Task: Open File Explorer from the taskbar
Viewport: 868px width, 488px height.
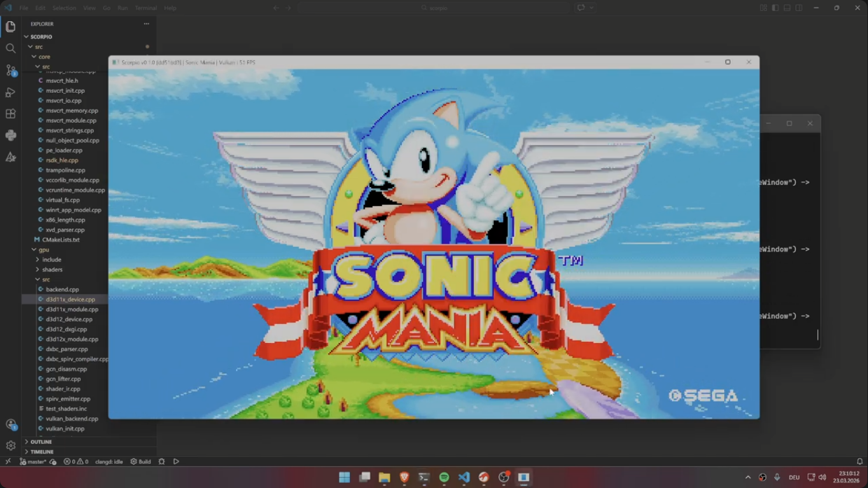Action: click(x=384, y=477)
